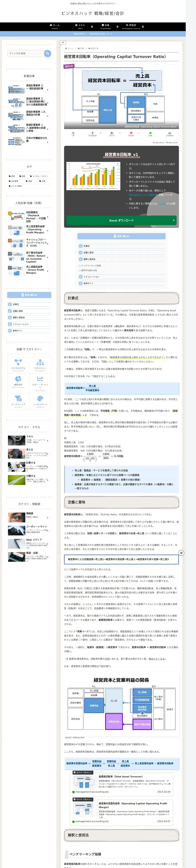196x868 pixels.
Task: Share on X icon
Action: [x=73, y=134]
